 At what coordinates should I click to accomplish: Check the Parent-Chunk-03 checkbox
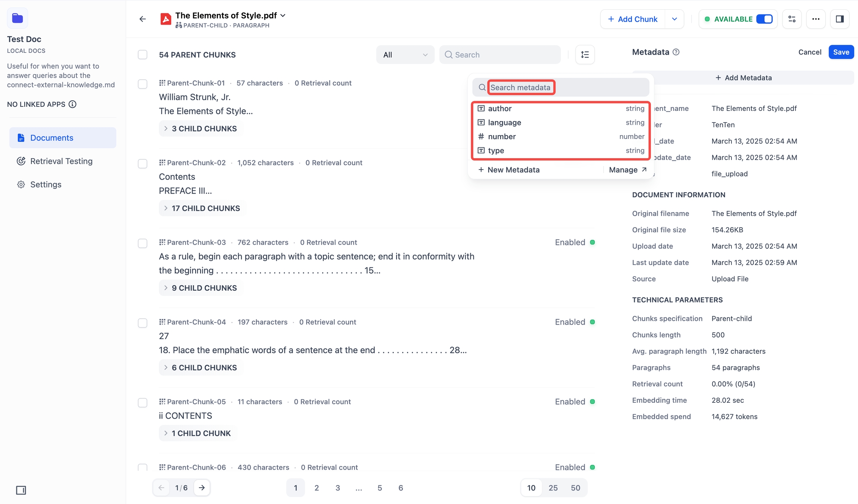click(143, 243)
